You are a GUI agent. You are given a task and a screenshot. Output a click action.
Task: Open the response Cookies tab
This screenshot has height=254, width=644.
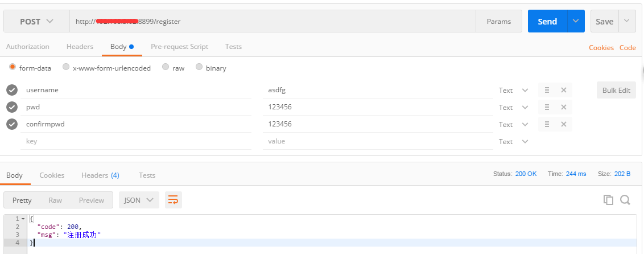pyautogui.click(x=52, y=175)
